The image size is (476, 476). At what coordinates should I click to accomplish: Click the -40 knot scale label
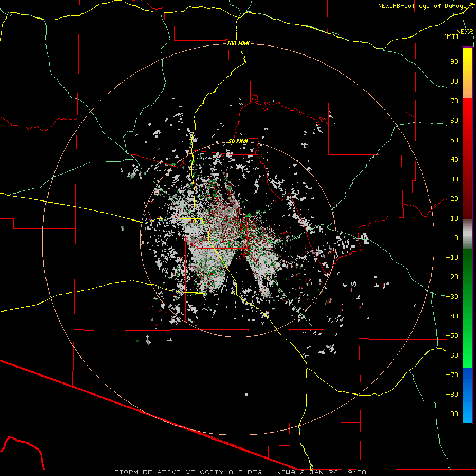click(x=452, y=316)
